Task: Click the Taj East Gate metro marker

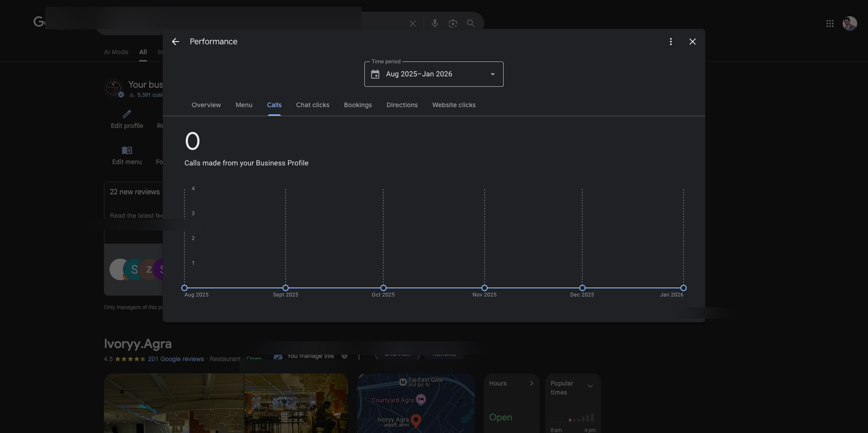Action: (403, 382)
